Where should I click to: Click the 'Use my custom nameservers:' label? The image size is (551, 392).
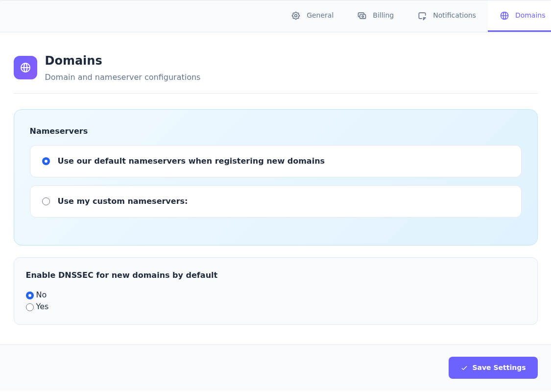click(x=122, y=201)
